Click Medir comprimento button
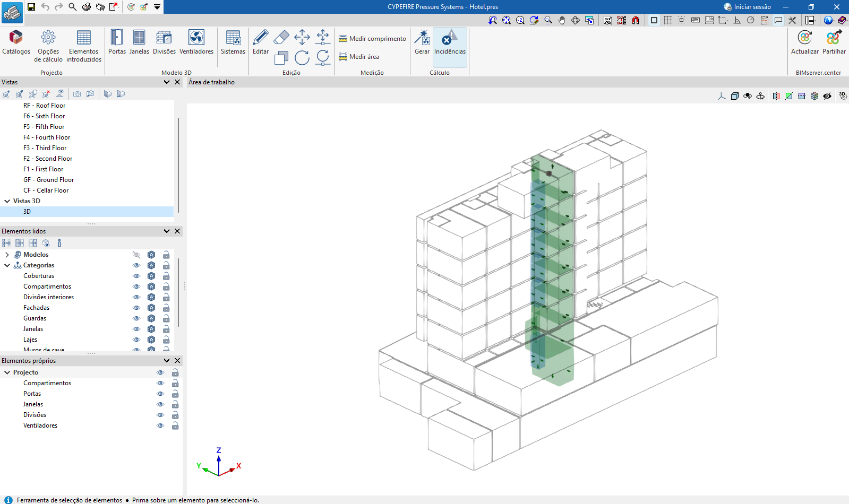Viewport: 849px width, 504px height. point(372,39)
